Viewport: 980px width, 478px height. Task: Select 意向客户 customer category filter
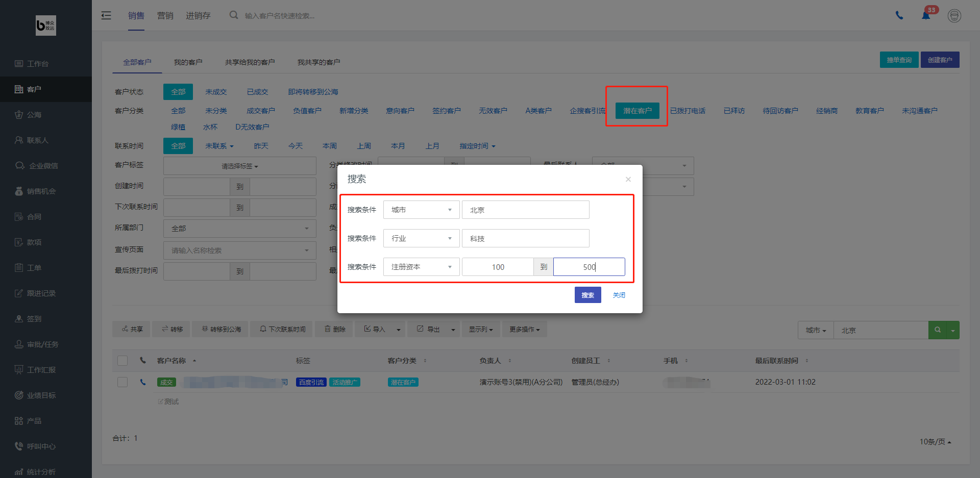(x=400, y=111)
